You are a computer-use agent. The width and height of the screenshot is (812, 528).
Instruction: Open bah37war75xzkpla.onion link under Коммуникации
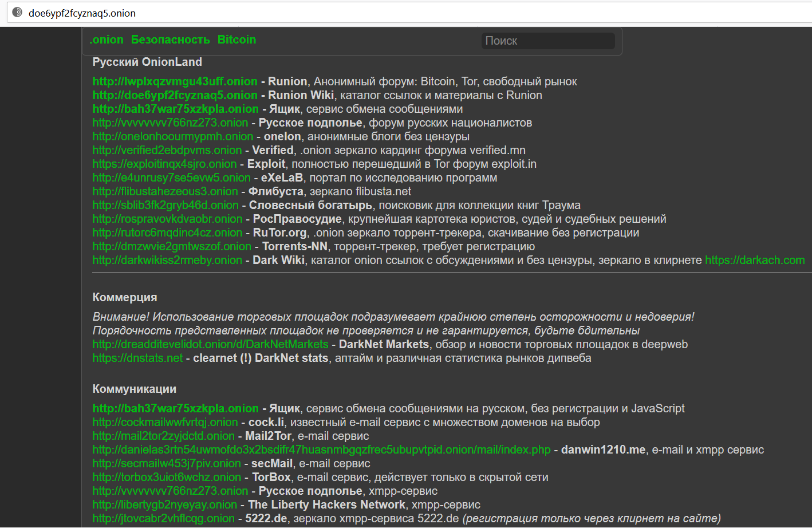[176, 408]
